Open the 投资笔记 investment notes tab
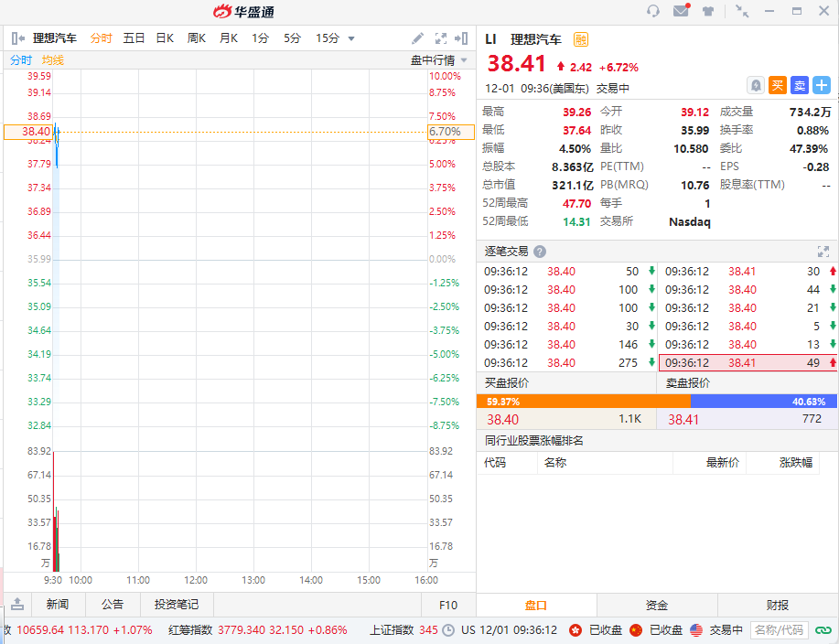The width and height of the screenshot is (839, 644). pos(177,605)
